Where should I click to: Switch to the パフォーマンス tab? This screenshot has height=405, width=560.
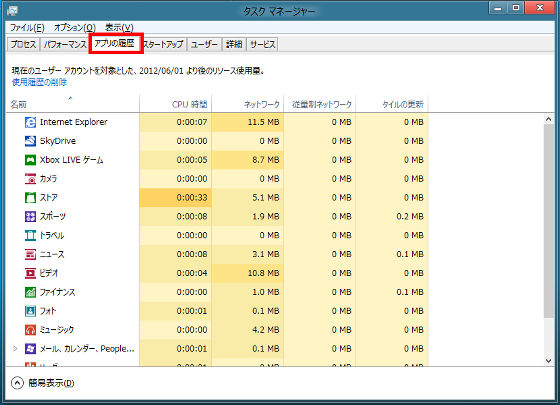[x=65, y=45]
